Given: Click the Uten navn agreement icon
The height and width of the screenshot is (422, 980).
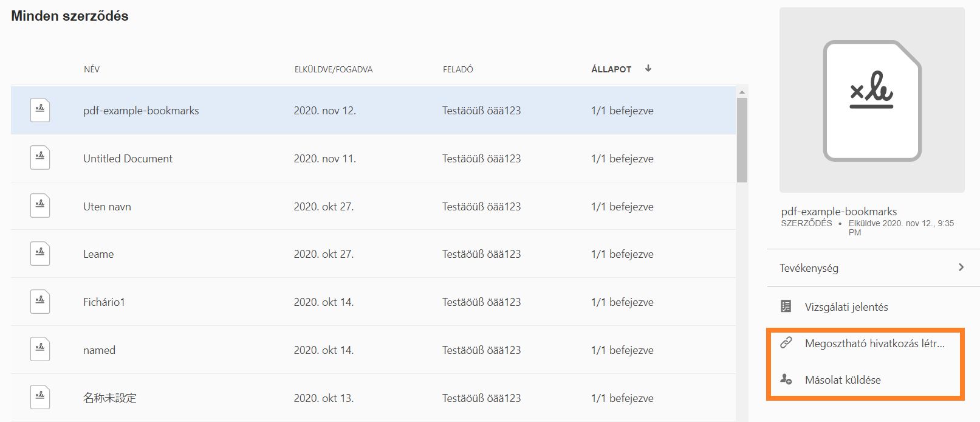Looking at the screenshot, I should pyautogui.click(x=40, y=206).
